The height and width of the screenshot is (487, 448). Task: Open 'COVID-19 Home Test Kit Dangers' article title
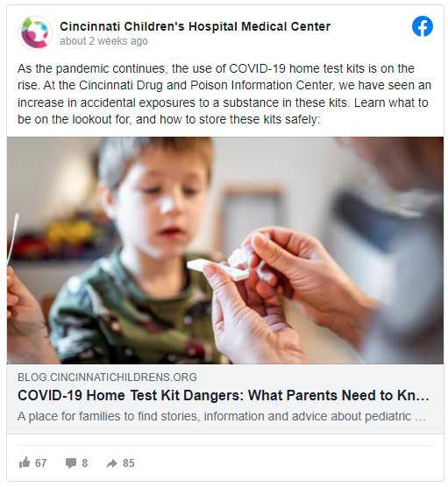[224, 395]
